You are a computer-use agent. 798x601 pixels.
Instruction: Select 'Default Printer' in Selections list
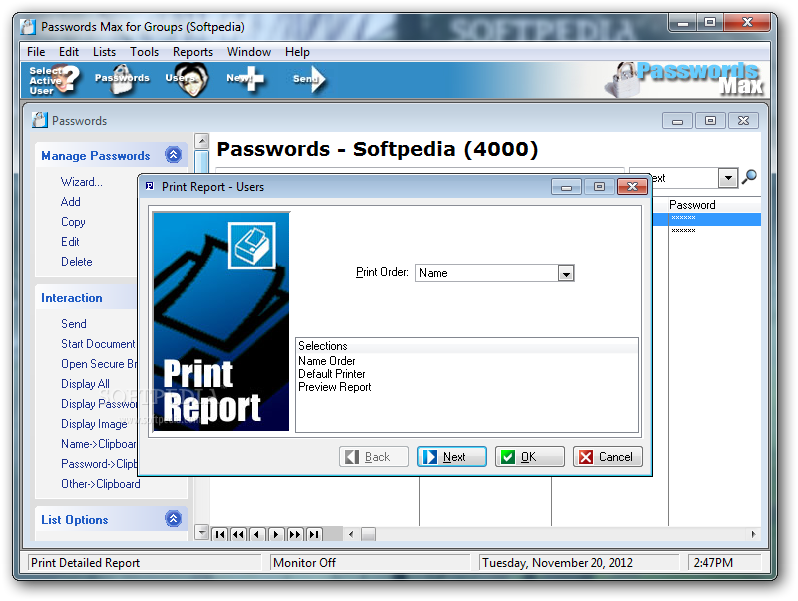[332, 374]
